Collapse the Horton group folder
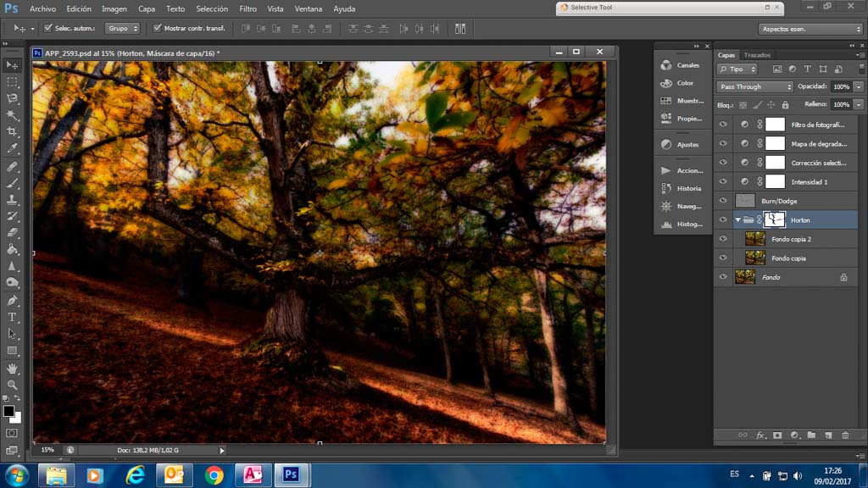Viewport: 868px width, 488px height. [x=737, y=220]
